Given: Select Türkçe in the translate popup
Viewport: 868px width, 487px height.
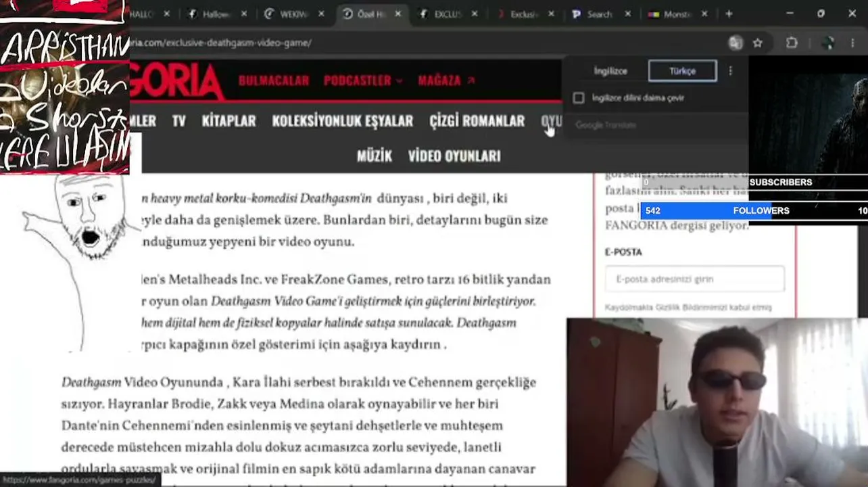Looking at the screenshot, I should (682, 71).
